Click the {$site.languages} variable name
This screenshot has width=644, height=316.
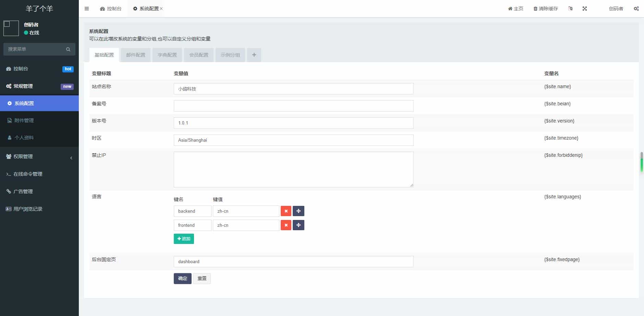tap(563, 197)
